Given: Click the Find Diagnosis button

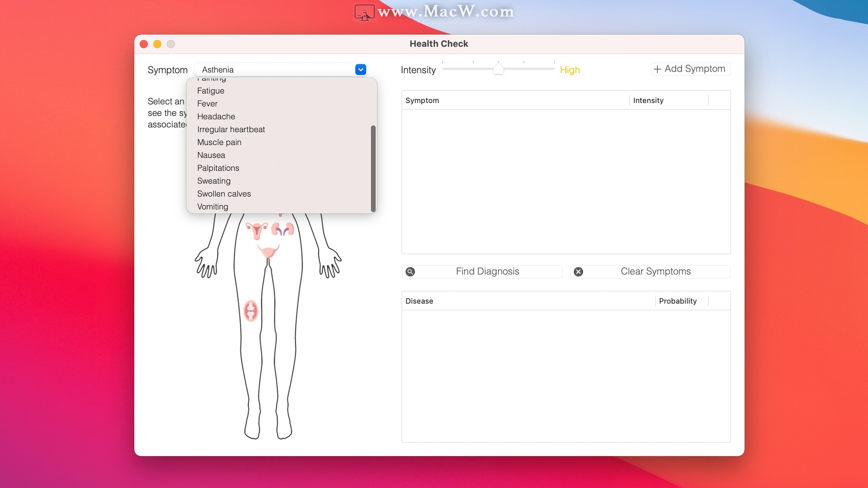Looking at the screenshot, I should tap(488, 272).
